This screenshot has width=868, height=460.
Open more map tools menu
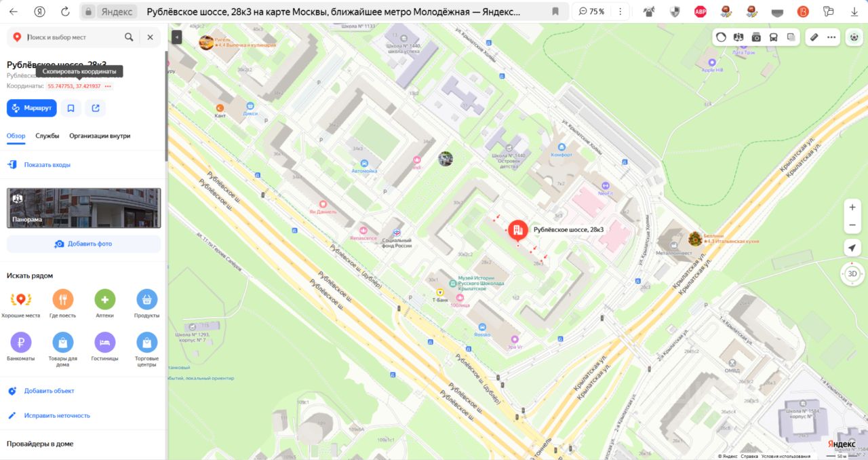point(832,37)
